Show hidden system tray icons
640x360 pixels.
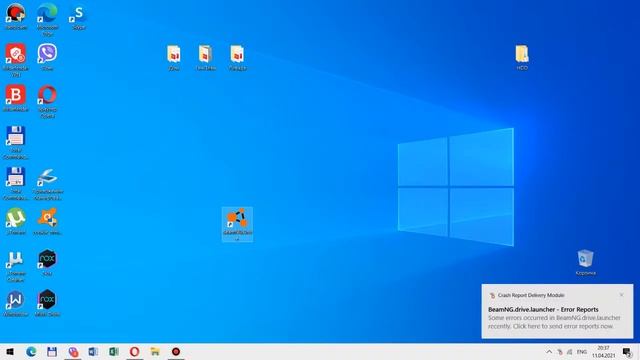pos(549,352)
